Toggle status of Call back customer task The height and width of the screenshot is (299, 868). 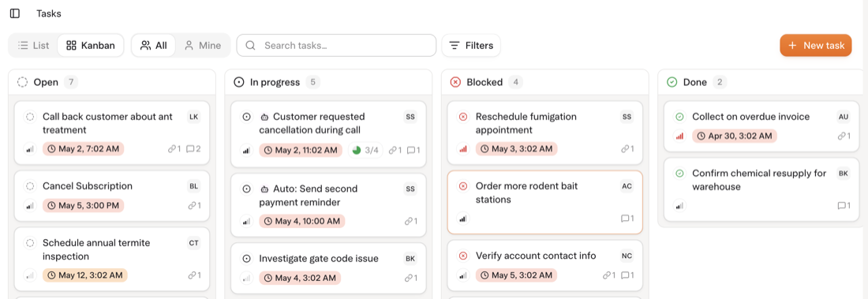[31, 117]
